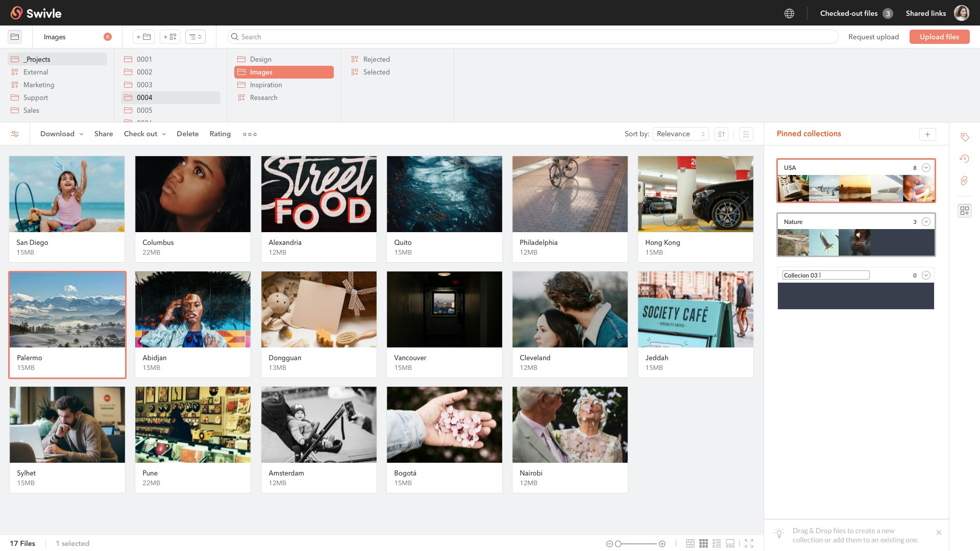Open the version history icon
The image size is (980, 551).
964,159
